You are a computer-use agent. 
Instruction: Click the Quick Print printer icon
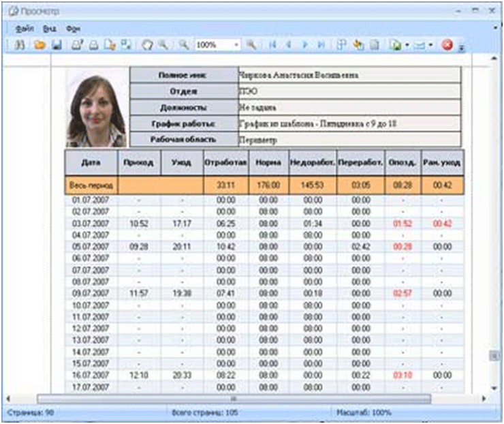[93, 45]
